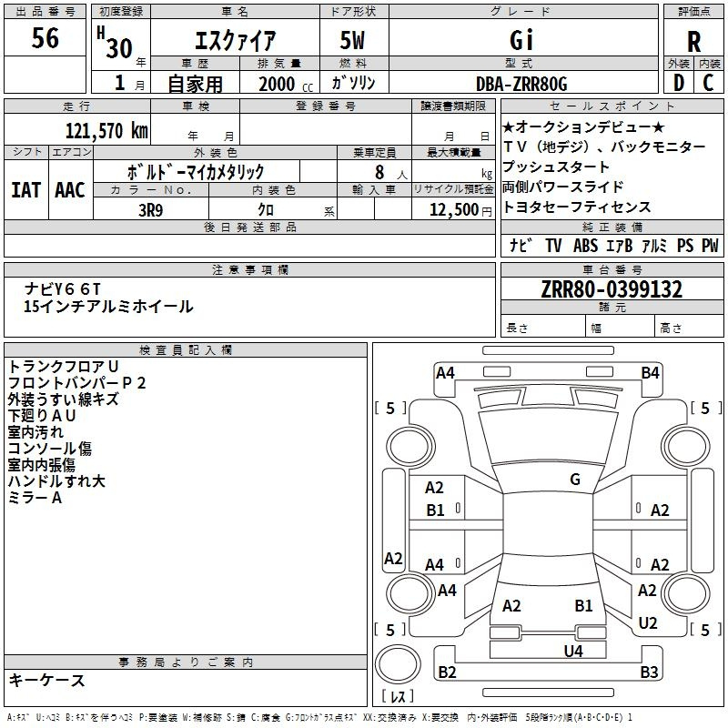Click the rear-left wheel circle
The image size is (728, 728).
409,592
